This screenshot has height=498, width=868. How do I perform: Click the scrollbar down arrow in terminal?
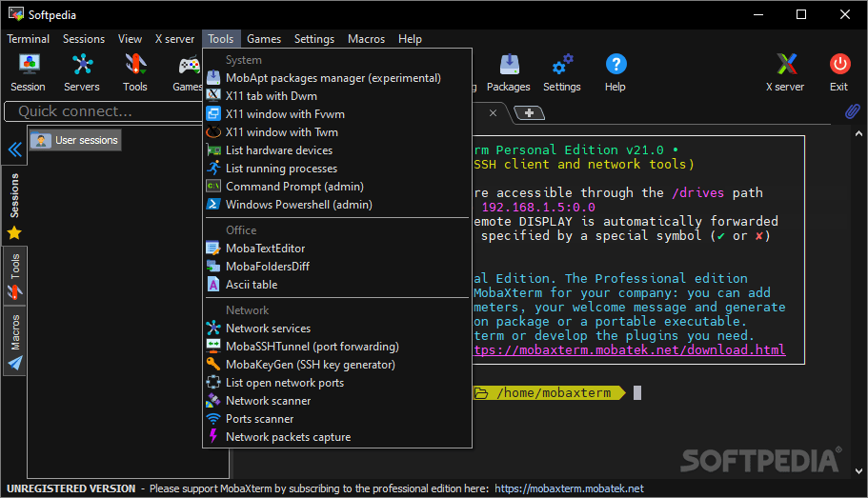[858, 471]
